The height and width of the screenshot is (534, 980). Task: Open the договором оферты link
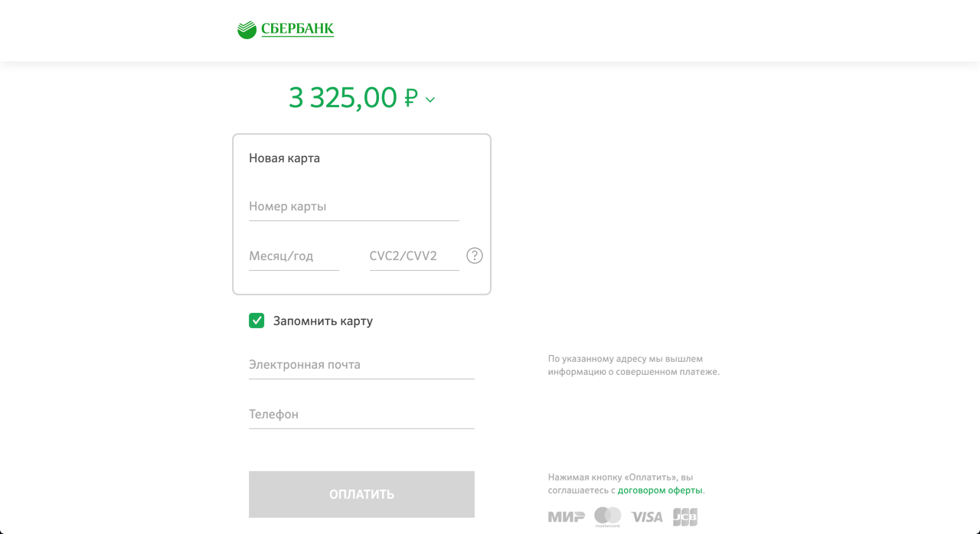pyautogui.click(x=660, y=490)
